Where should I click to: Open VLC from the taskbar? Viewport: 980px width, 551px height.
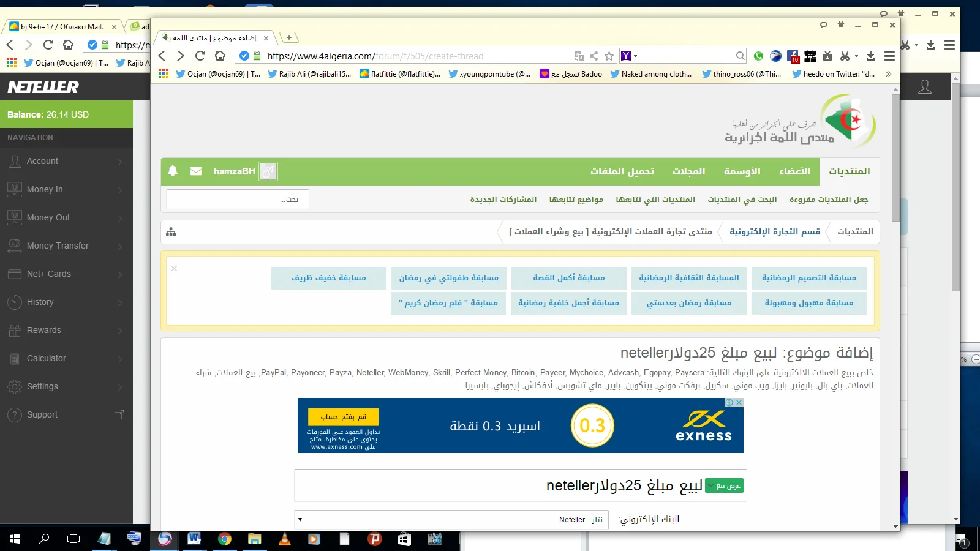(285, 539)
